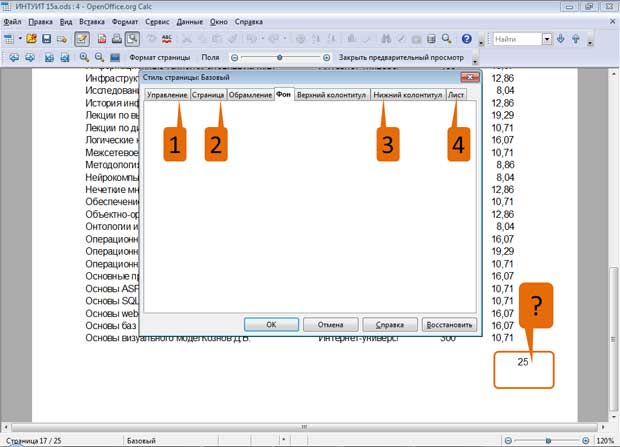This screenshot has width=620, height=447.
Task: Click the Save diskette icon
Action: (x=47, y=39)
